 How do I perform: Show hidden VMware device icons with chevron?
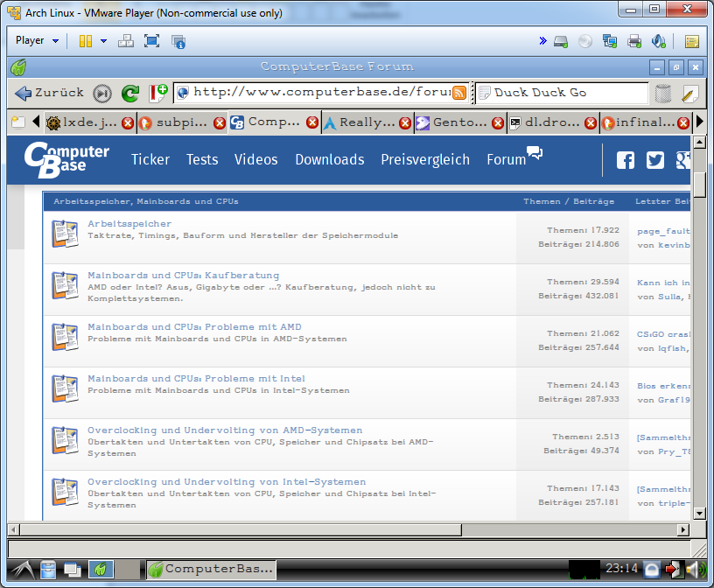pos(542,41)
